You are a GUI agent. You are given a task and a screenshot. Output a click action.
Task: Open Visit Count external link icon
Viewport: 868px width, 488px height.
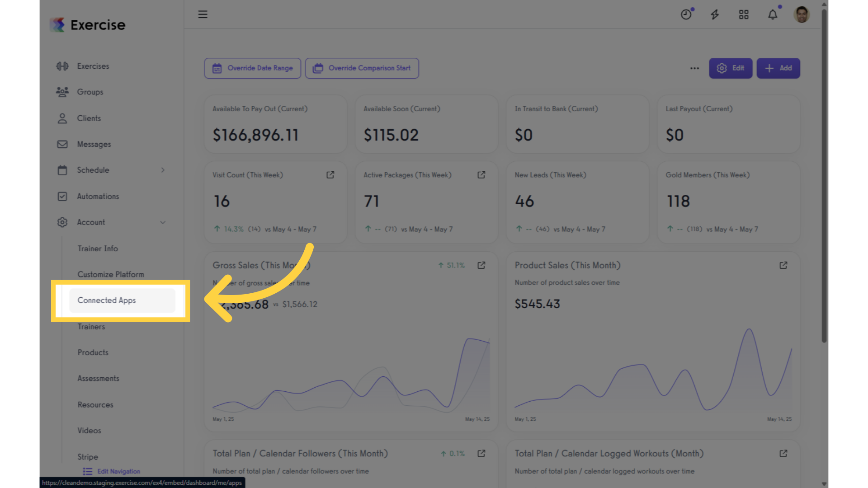(330, 175)
